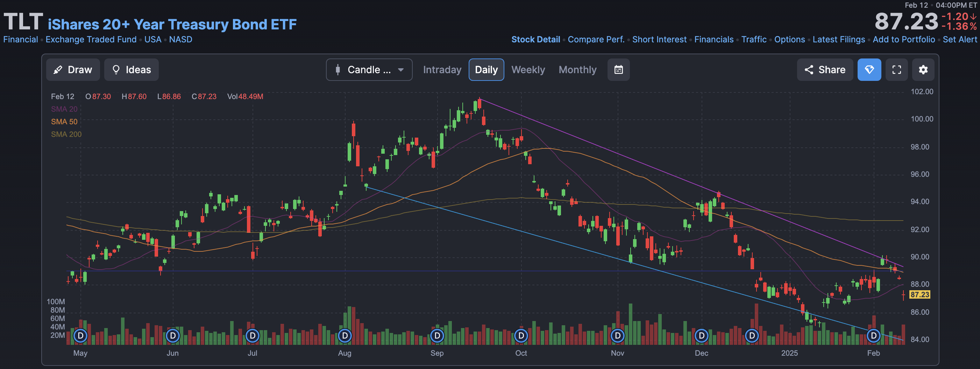Viewport: 980px width, 369px height.
Task: Click the -1.36% change value
Action: point(959,26)
